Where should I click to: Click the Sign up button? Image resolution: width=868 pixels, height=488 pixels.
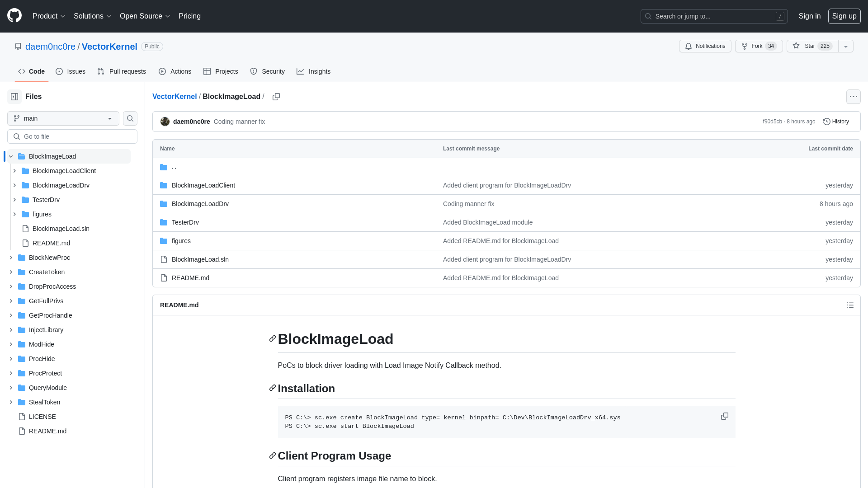844,16
